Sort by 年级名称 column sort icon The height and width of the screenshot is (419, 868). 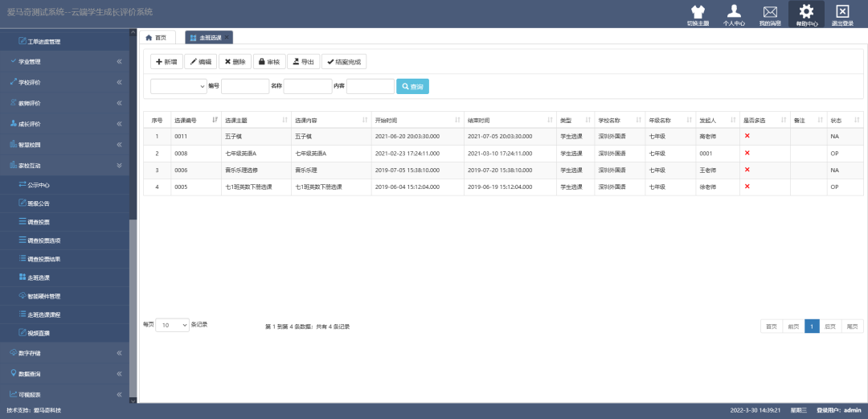[x=690, y=121]
